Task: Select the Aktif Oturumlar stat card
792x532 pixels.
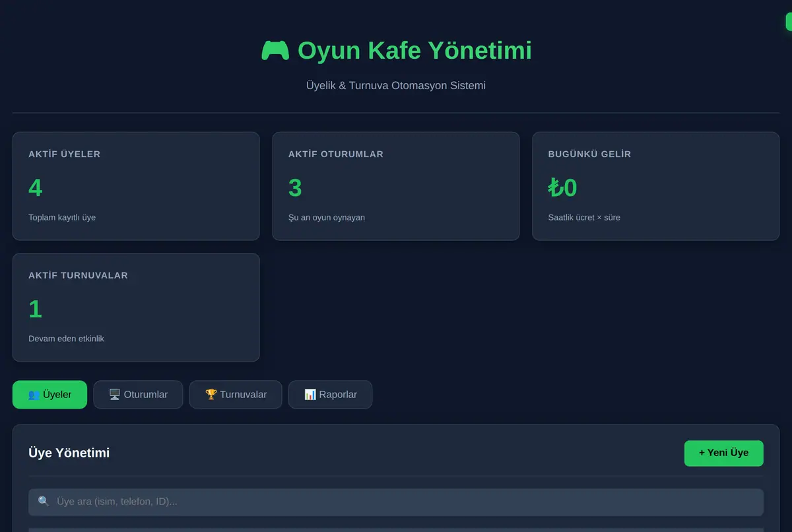Action: (x=396, y=186)
